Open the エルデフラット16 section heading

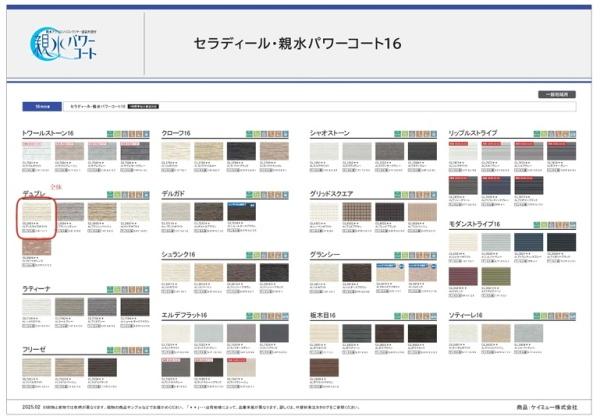tap(184, 315)
